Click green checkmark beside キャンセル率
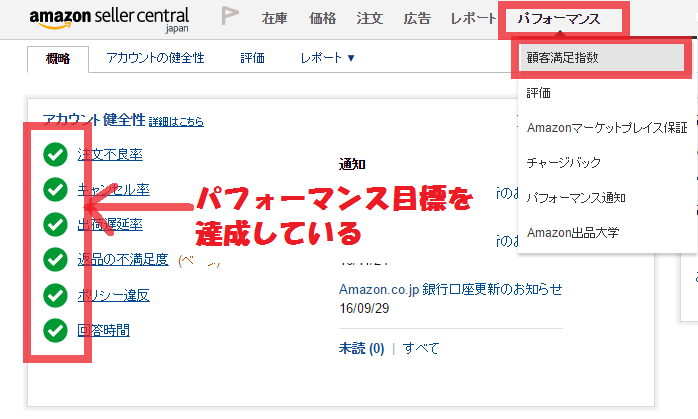The image size is (698, 419). (55, 189)
